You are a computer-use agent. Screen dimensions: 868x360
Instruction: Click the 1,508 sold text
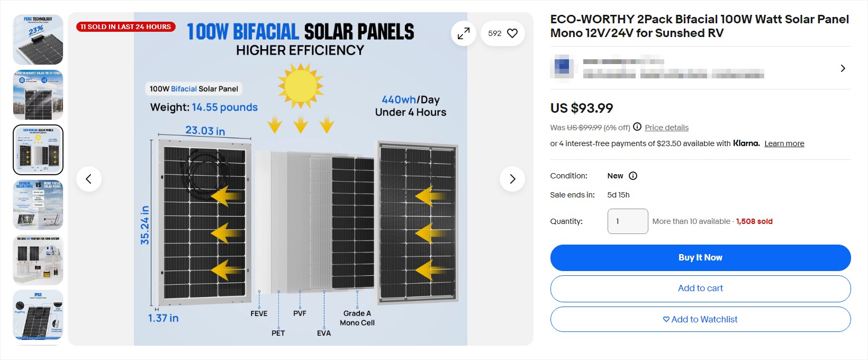click(x=754, y=221)
